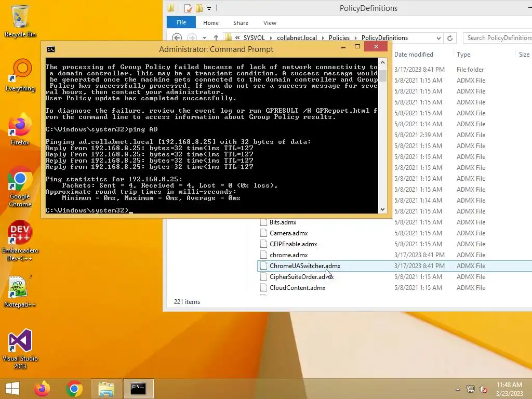Viewport: 532px width, 399px height.
Task: Click the Windows Start button
Action: pyautogui.click(x=12, y=389)
